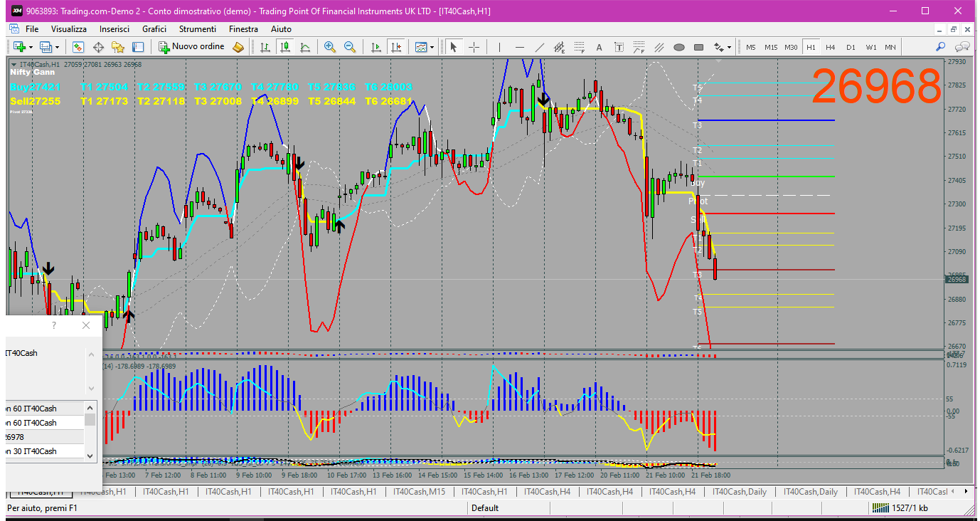Screen dimensions: 980x521
Task: Switch to the IT40Cash,M15 chart tab
Action: click(x=420, y=492)
